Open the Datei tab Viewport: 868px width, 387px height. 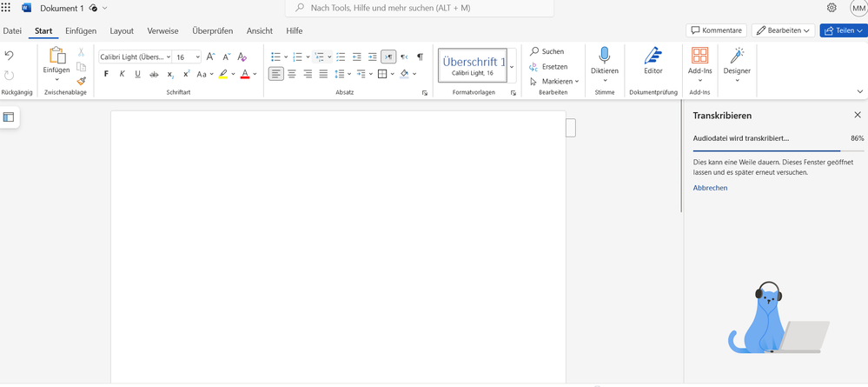(12, 31)
